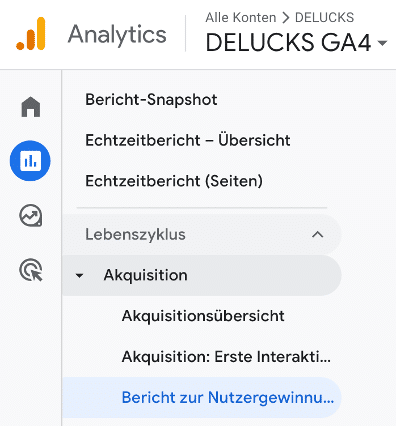The height and width of the screenshot is (426, 396).
Task: Open the Reports icon in blue circle
Action: click(x=30, y=161)
